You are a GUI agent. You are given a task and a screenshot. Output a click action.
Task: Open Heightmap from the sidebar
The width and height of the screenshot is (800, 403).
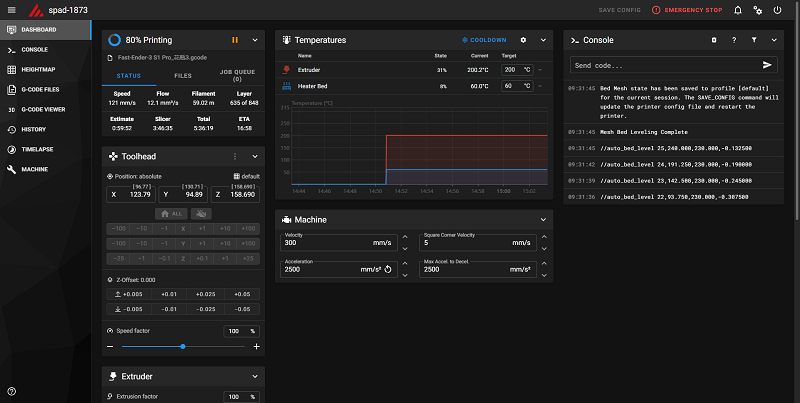(x=45, y=69)
